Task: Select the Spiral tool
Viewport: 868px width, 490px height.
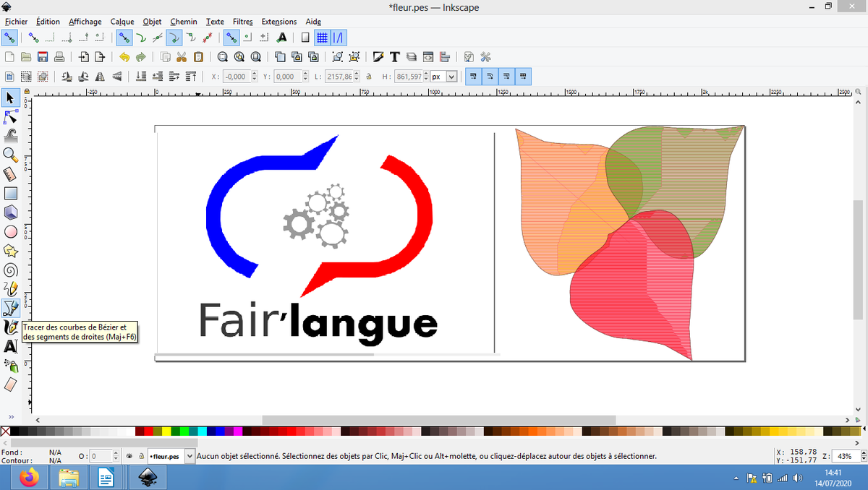Action: [10, 270]
